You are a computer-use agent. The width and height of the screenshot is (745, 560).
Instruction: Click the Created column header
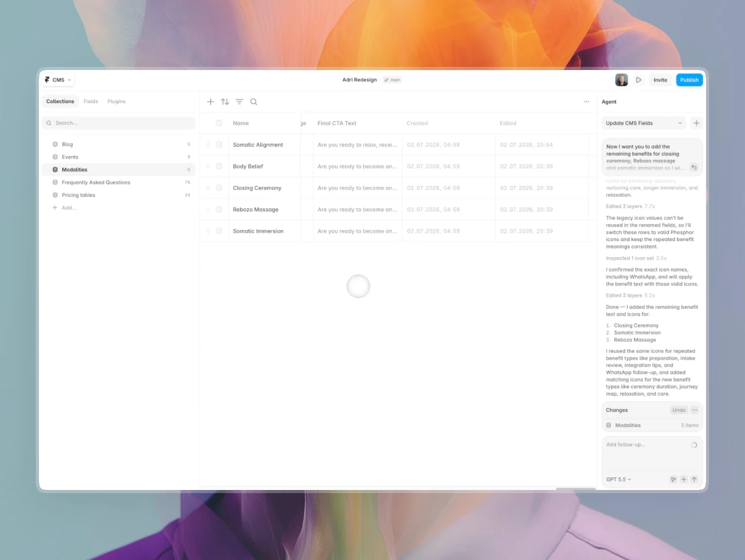tap(417, 123)
